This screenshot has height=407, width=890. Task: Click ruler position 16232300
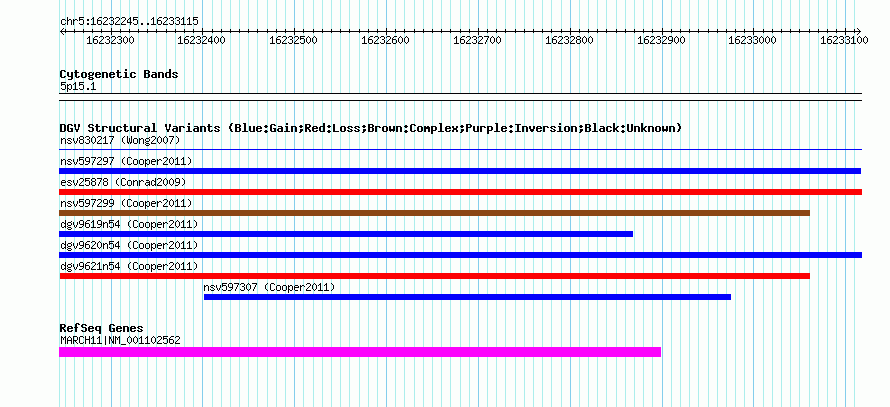point(110,40)
